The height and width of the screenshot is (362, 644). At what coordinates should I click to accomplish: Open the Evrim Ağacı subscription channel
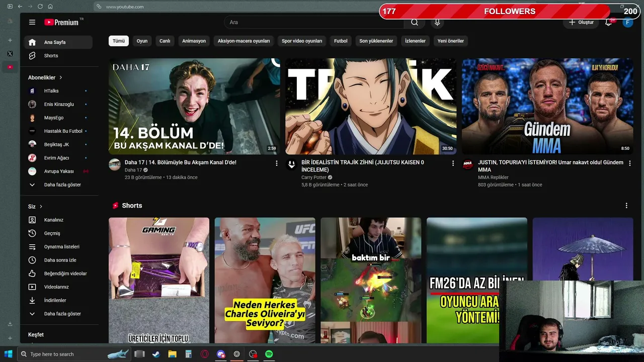coord(58,158)
